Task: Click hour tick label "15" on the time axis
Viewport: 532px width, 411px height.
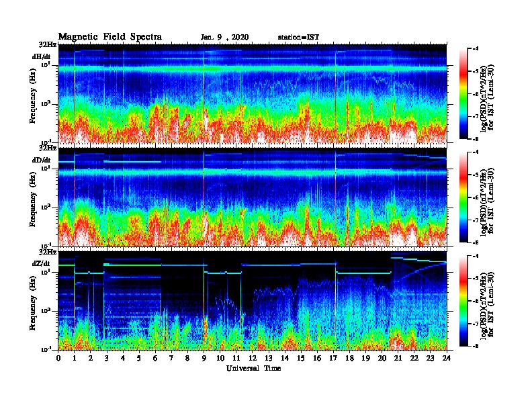Action: [301, 358]
